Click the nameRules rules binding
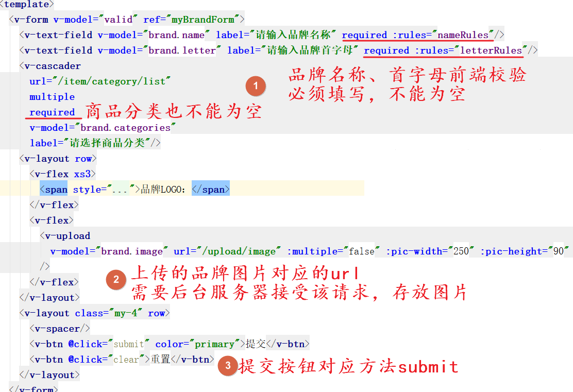The width and height of the screenshot is (573, 392). click(463, 35)
